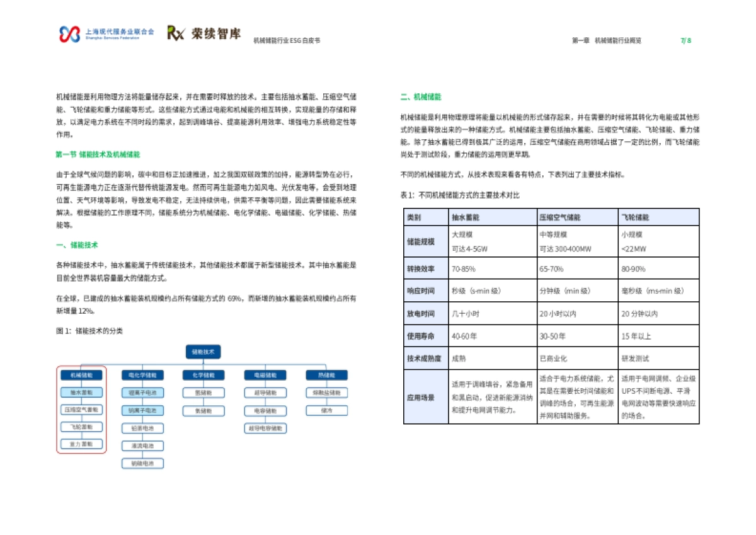Click the 化学储能 node in Figure 1
This screenshot has width=756, height=535.
[x=204, y=374]
